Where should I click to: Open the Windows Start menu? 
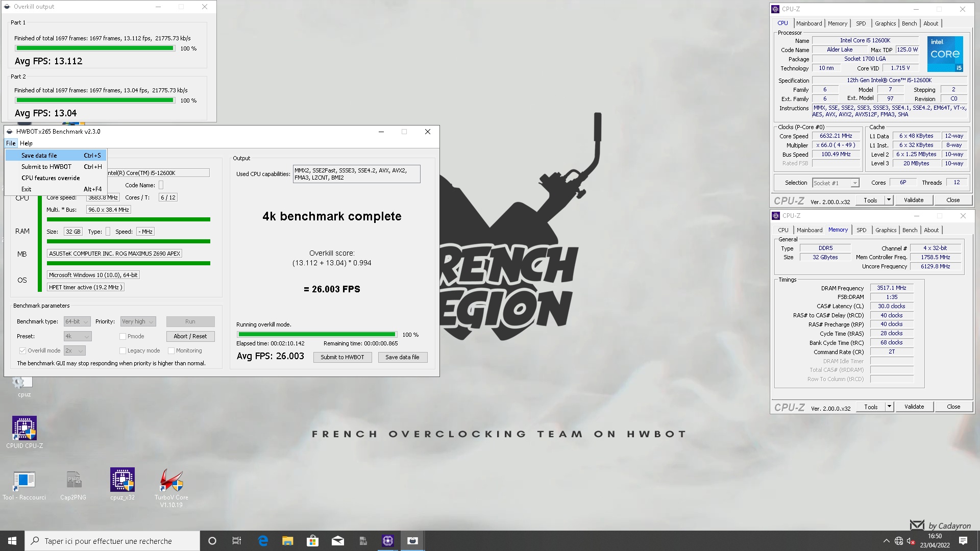coord(12,541)
